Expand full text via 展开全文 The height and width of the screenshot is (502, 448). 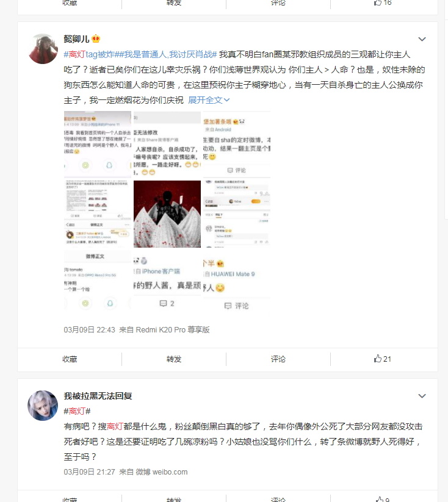coord(209,100)
